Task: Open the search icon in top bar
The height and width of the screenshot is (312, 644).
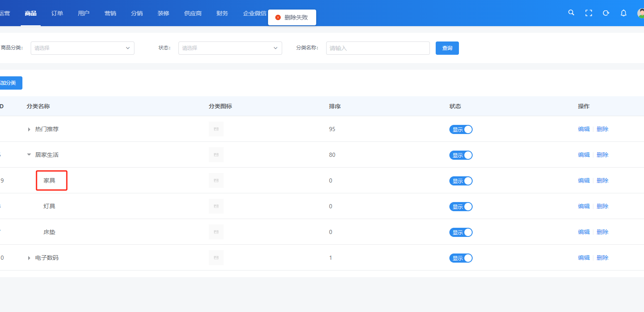Action: pos(571,13)
